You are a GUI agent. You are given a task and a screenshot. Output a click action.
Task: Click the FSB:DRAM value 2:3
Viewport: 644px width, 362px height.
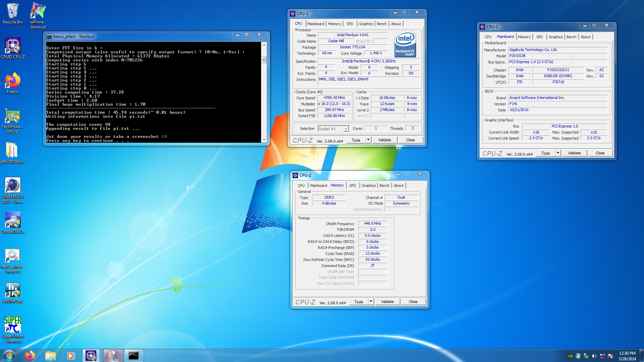(373, 229)
